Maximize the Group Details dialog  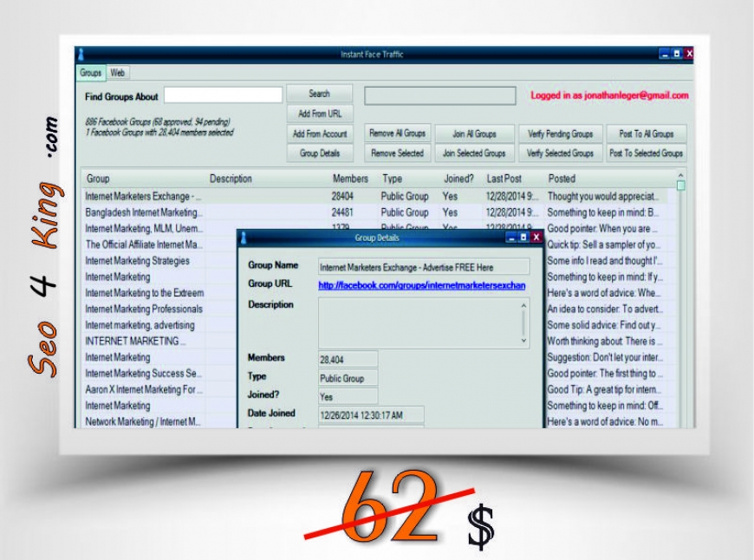(x=523, y=238)
